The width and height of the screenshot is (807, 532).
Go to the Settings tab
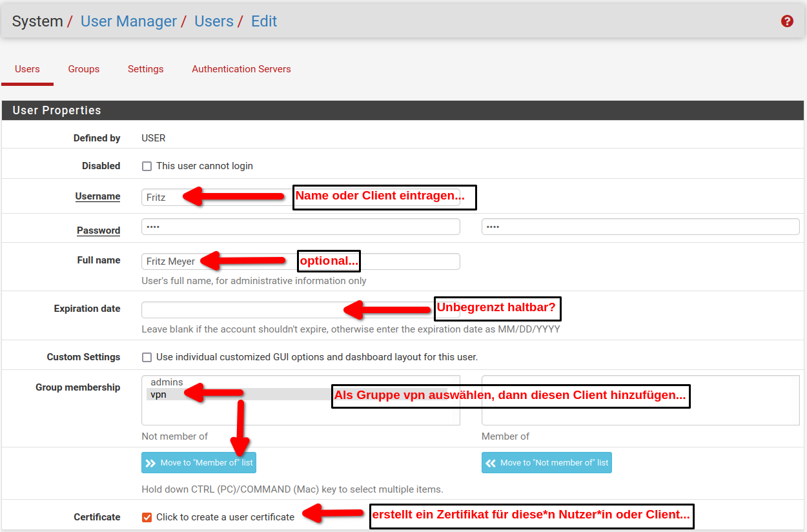pyautogui.click(x=145, y=69)
